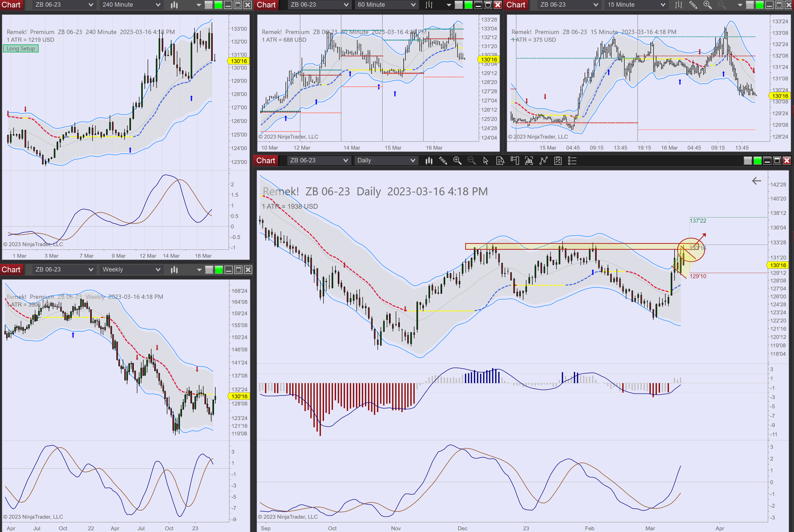Select the cursor pointer tool in Daily chart
The image size is (794, 532).
pyautogui.click(x=485, y=161)
